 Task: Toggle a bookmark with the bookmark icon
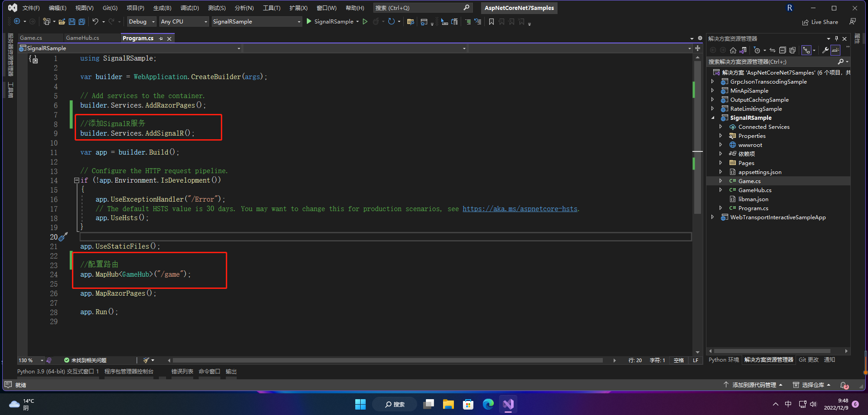(491, 22)
